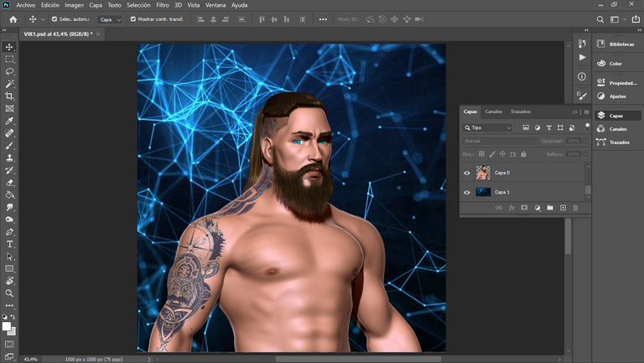The height and width of the screenshot is (363, 644).
Task: Open the Normal blend mode dropdown
Action: click(x=500, y=141)
